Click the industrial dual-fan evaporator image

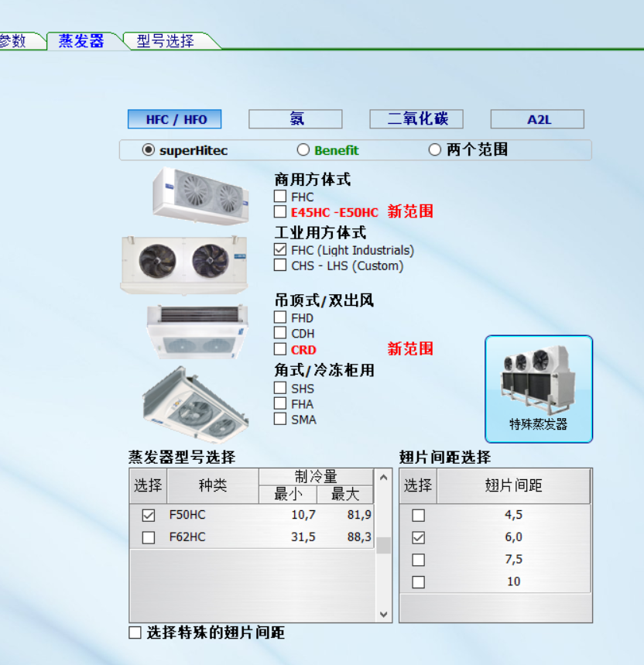[x=184, y=262]
